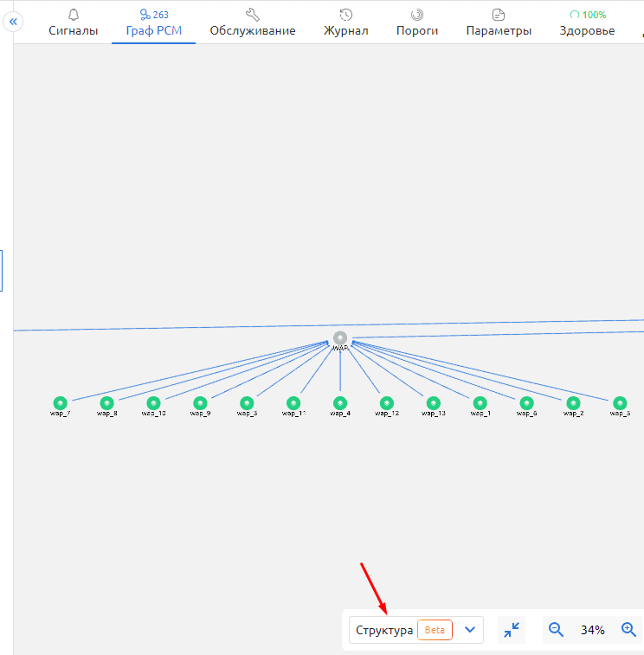Collapse the sidebar with the double chevron
The width and height of the screenshot is (644, 655).
click(13, 22)
